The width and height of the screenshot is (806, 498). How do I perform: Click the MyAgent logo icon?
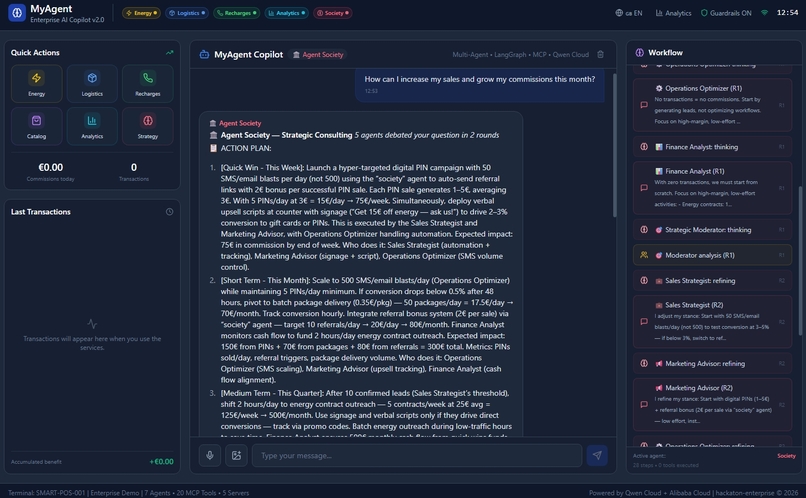[x=16, y=13]
